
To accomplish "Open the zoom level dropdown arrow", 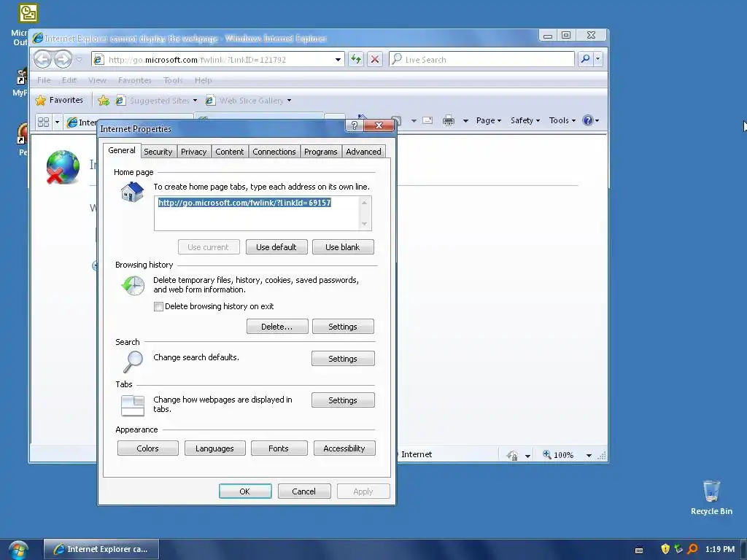I will pos(589,456).
